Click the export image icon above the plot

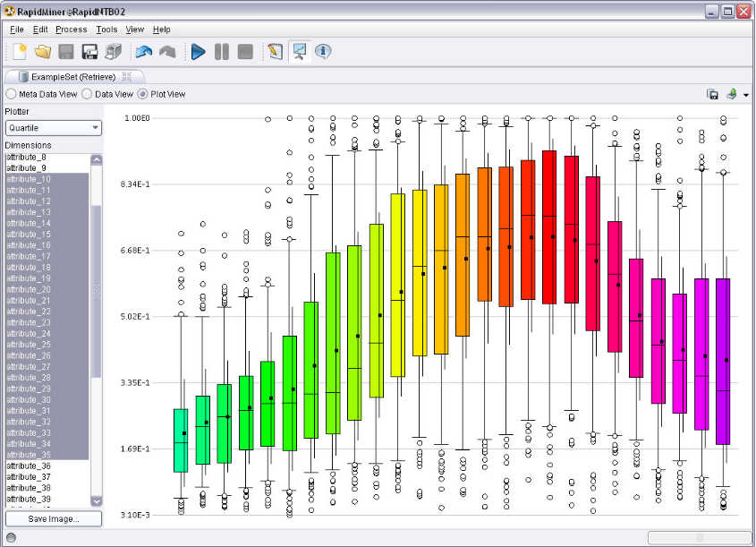[x=712, y=94]
